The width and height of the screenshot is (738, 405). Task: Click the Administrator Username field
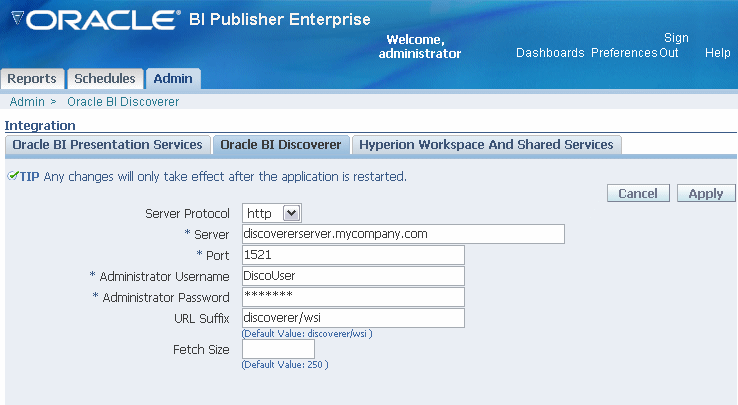pos(353,276)
